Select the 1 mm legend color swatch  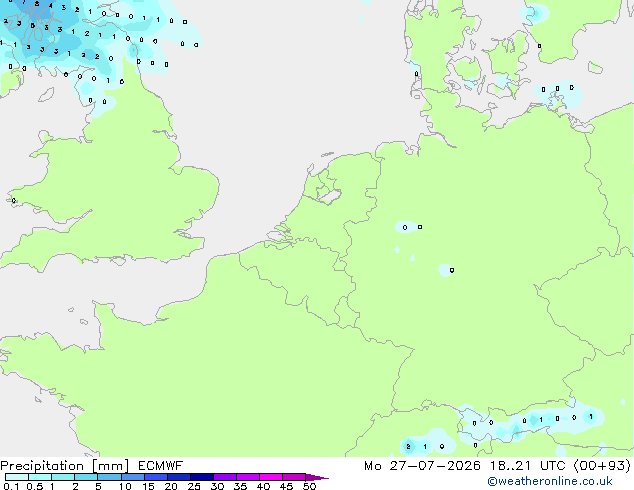[63, 477]
